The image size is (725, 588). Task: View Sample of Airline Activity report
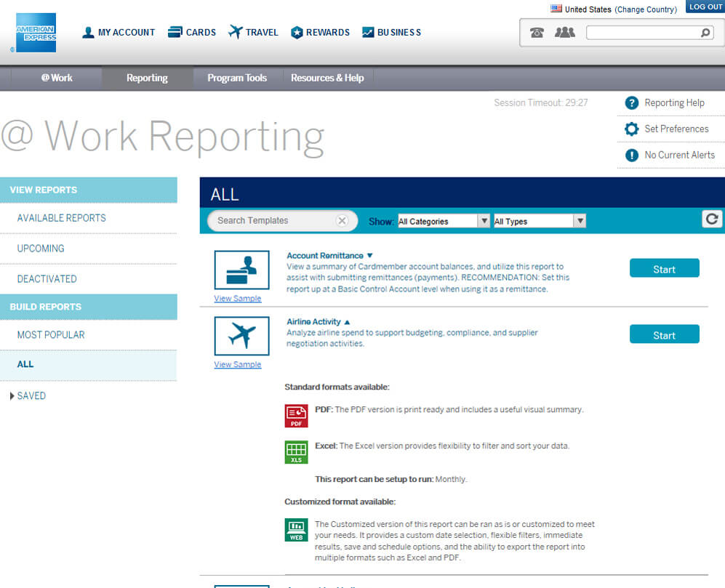[x=239, y=364]
